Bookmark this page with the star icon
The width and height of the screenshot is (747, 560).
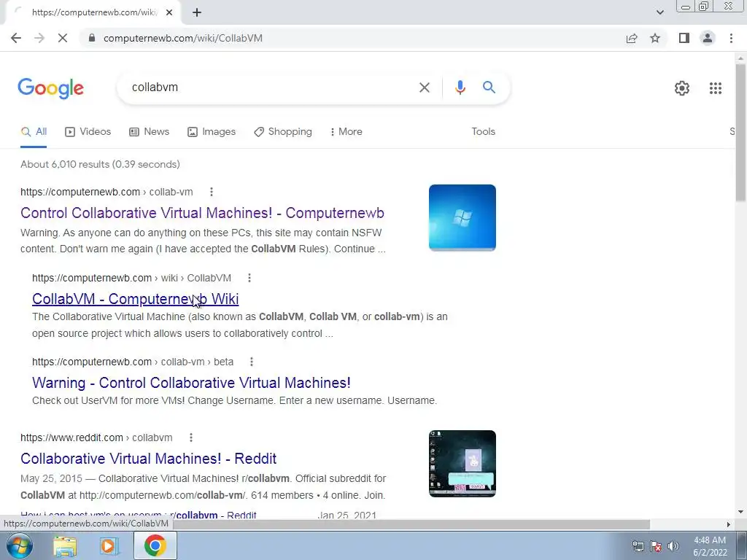tap(655, 38)
